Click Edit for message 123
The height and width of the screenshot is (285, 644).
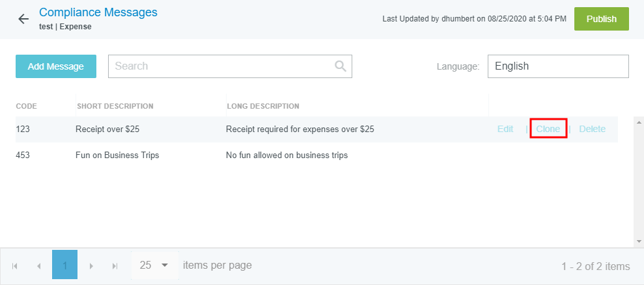click(x=505, y=129)
